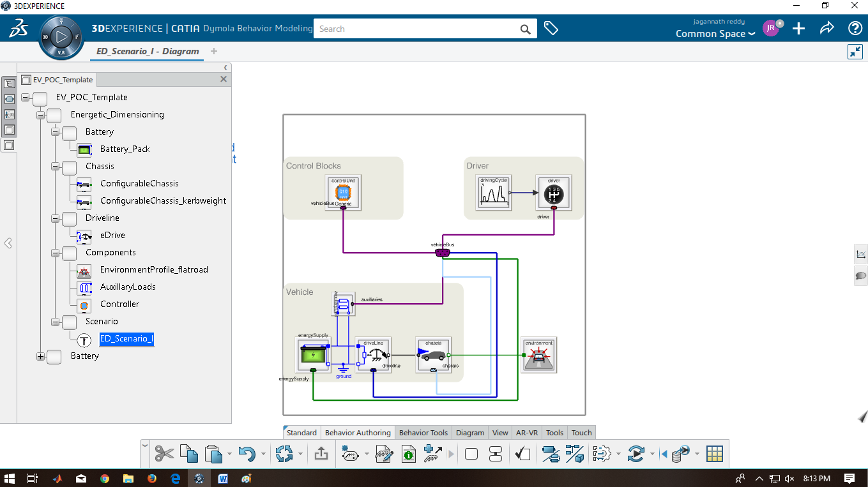This screenshot has width=868, height=487.
Task: Click the tag icon beside search
Action: tap(551, 29)
